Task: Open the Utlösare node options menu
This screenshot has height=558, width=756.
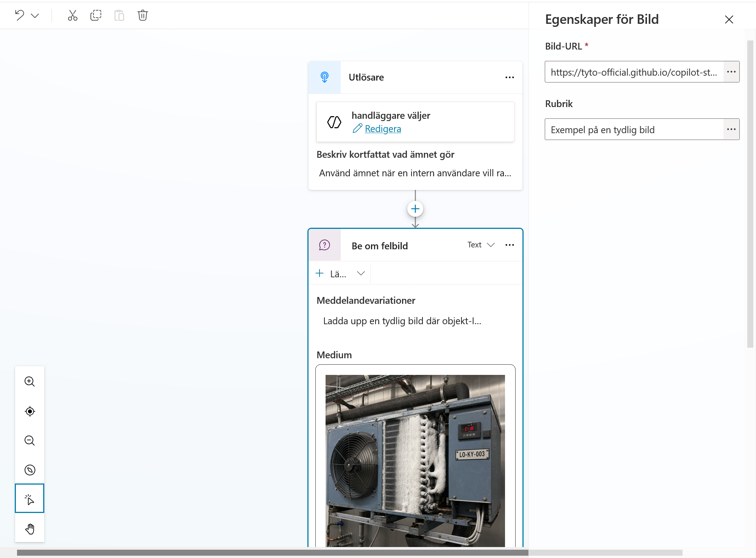Action: tap(510, 78)
